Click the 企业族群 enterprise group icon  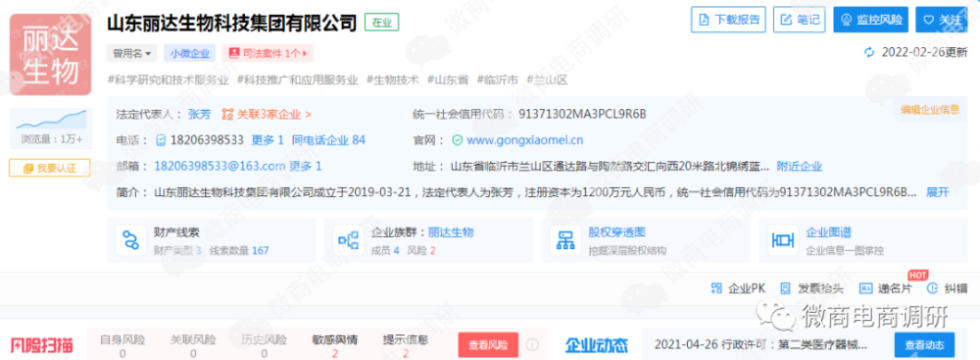click(348, 239)
